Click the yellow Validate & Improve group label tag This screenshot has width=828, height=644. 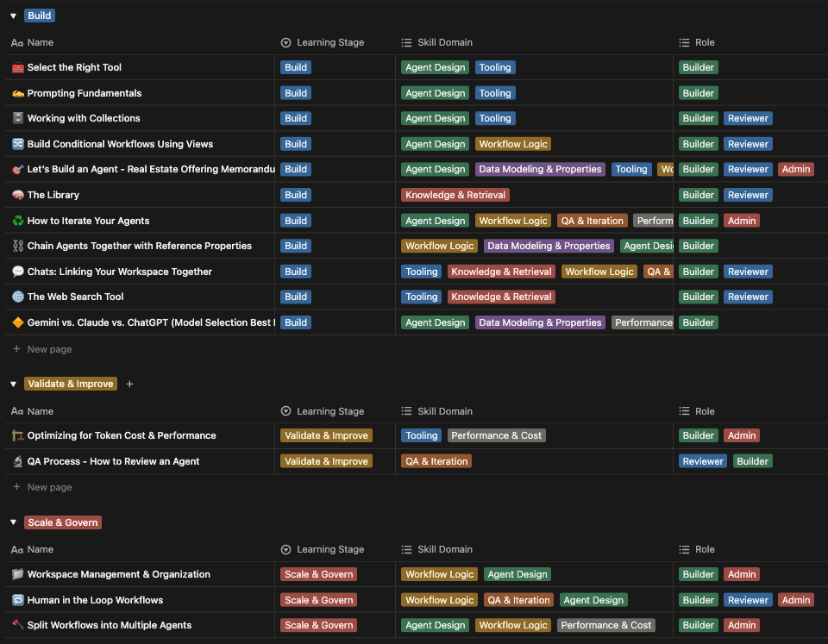click(71, 385)
